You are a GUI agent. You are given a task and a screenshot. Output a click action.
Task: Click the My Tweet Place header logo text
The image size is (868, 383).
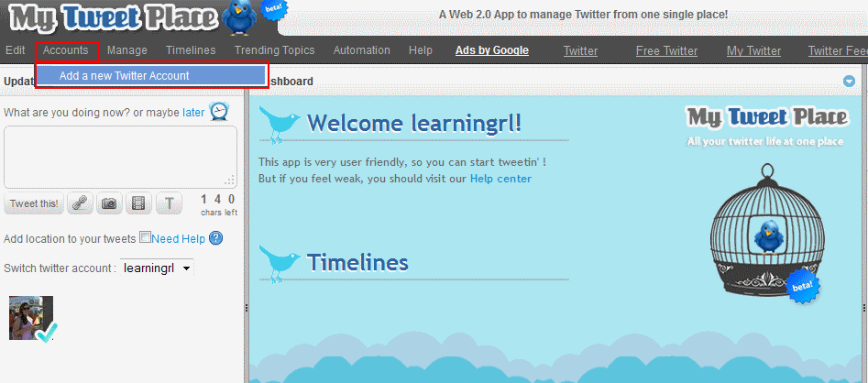point(113,18)
